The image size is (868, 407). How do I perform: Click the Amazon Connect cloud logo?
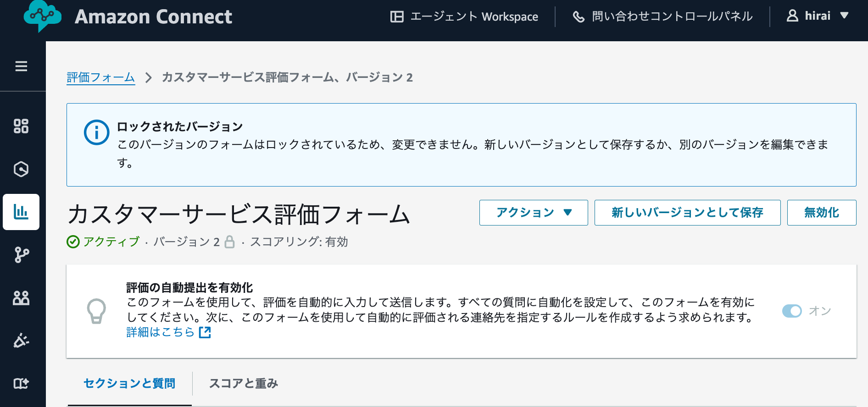[42, 16]
